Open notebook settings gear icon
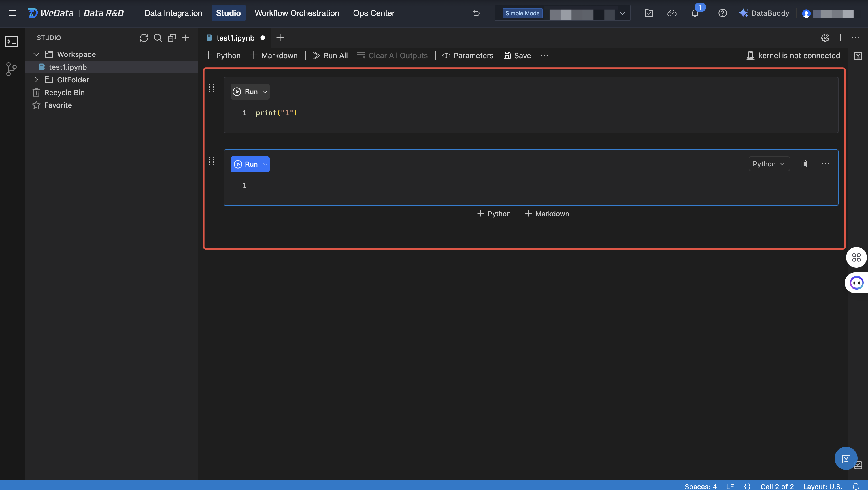Screen dimensions: 868x490 point(825,38)
